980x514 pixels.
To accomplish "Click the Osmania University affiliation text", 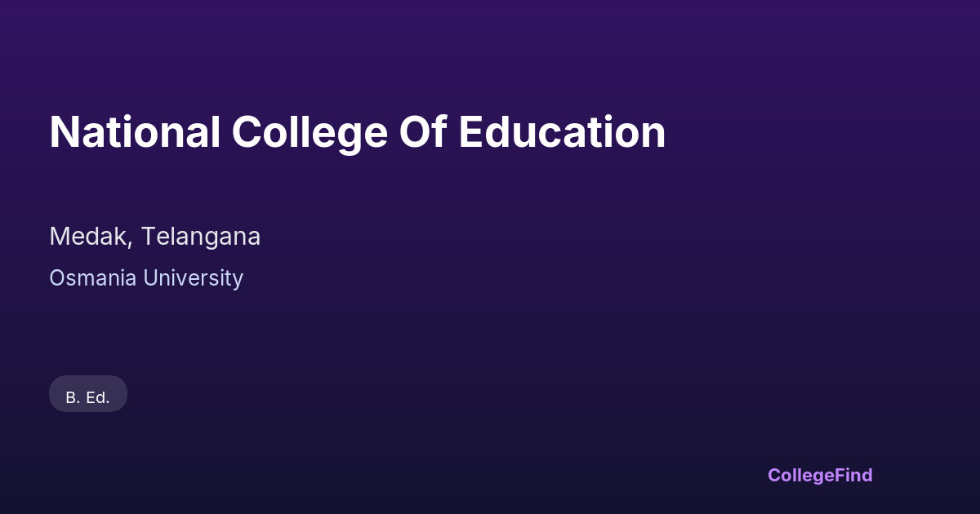I will tap(146, 278).
